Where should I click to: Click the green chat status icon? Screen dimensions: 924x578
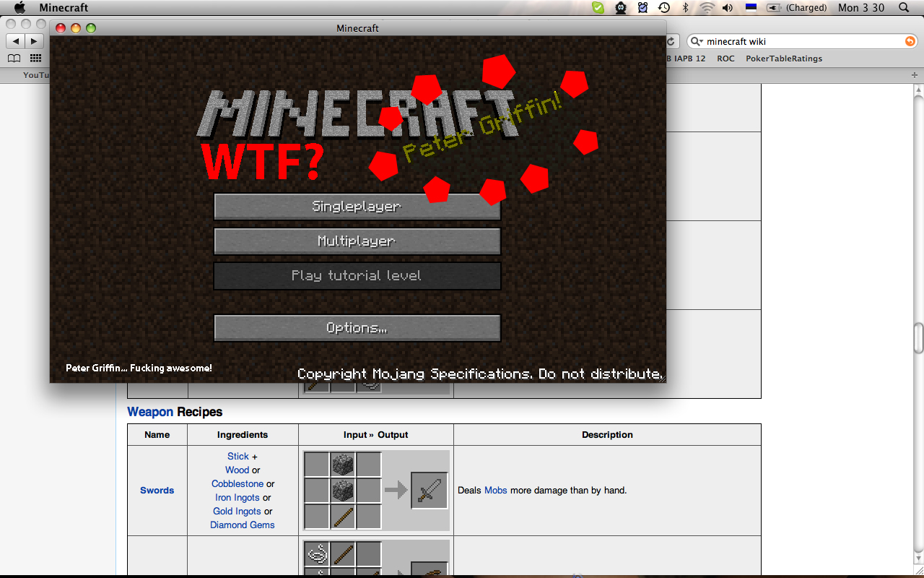click(x=598, y=8)
